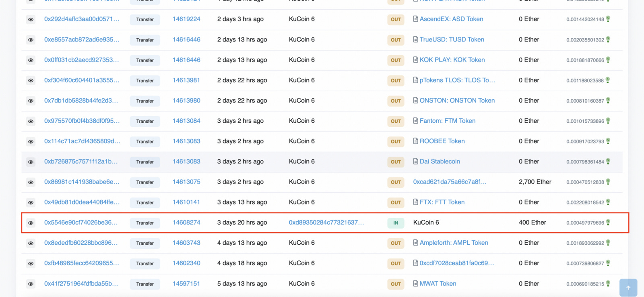Open the MWAT Token link
This screenshot has width=644, height=297.
pyautogui.click(x=438, y=284)
